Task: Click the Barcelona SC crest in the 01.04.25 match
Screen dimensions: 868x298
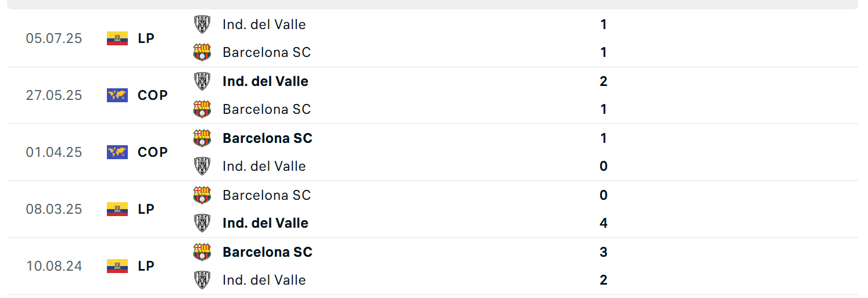Action: click(202, 138)
